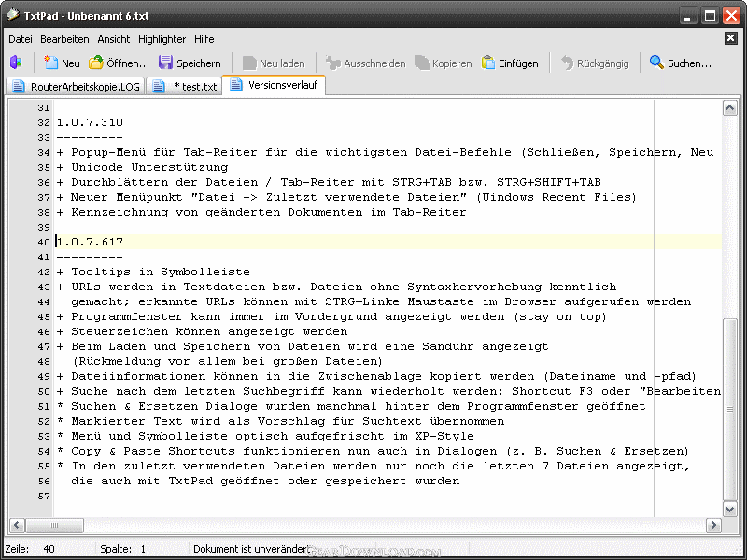Screen dimensions: 747x560
Task: Click line 'Markierter Text wird als Vorschlag'
Action: [x=281, y=421]
